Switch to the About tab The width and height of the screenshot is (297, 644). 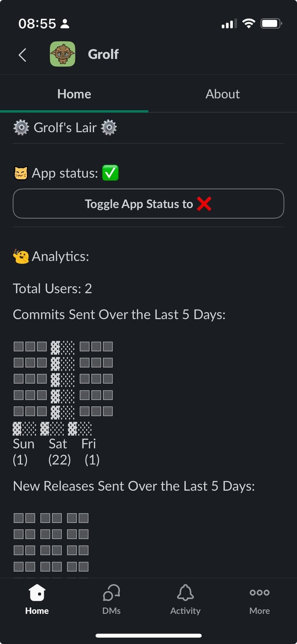click(222, 94)
